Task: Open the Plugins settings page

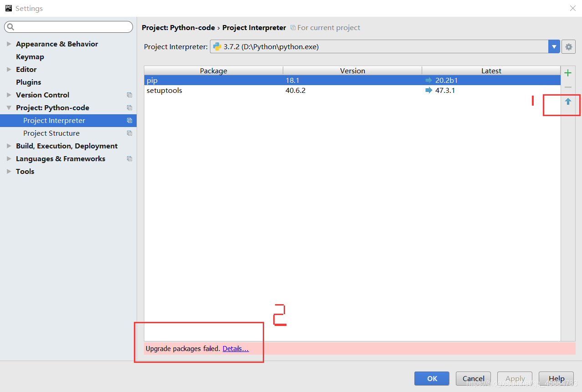Action: pos(28,82)
